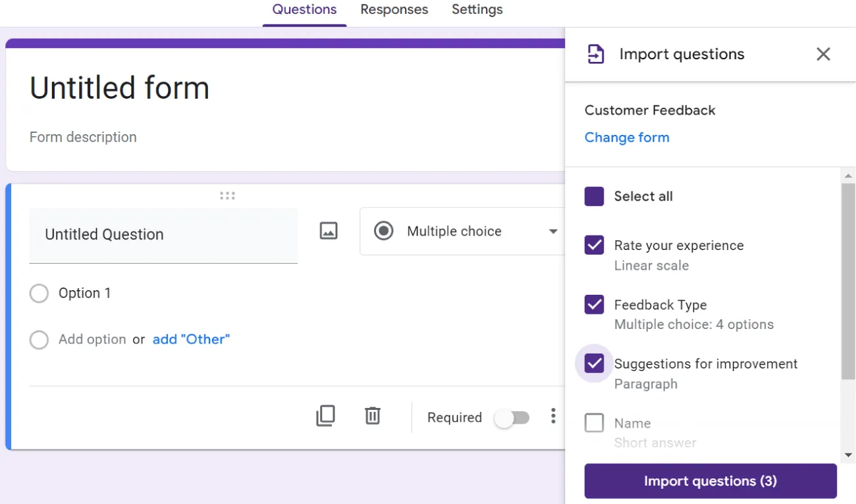Delete the Untitled Question
The width and height of the screenshot is (856, 504).
(373, 416)
